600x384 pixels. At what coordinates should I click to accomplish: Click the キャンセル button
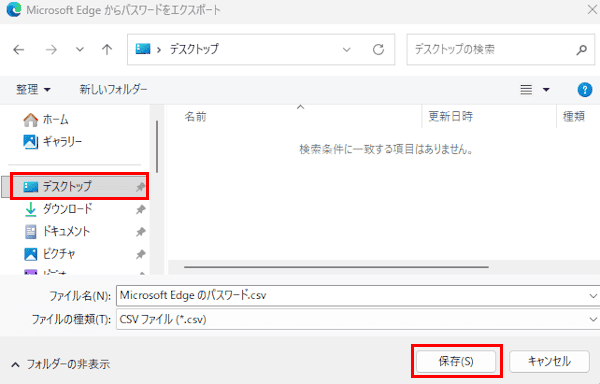coord(549,361)
